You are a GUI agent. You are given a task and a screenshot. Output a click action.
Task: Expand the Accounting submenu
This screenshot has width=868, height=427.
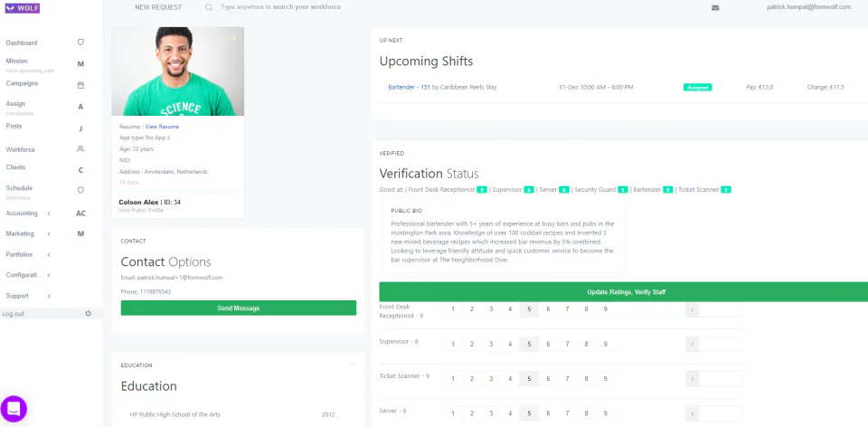tap(49, 213)
